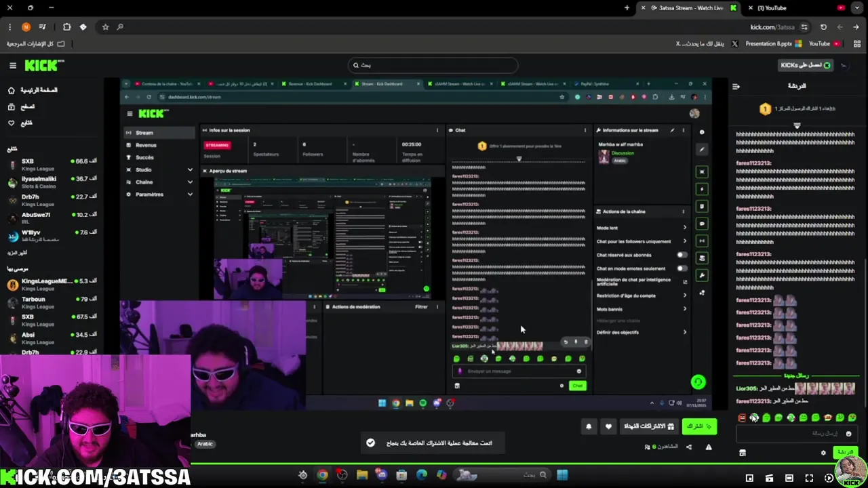Enter fullscreen from the player controls
Viewport: 868px width, 488px height.
tap(809, 478)
